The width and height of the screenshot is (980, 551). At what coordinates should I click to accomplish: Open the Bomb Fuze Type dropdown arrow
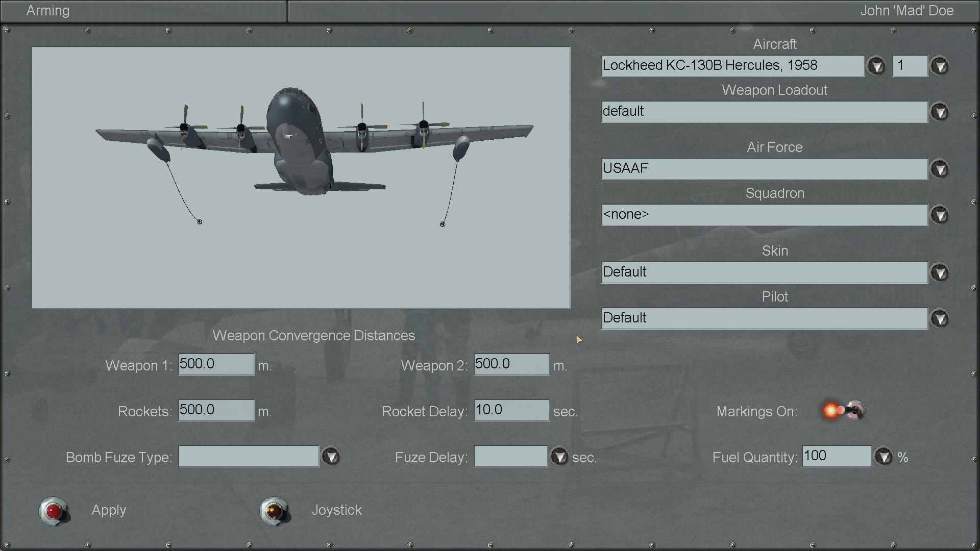point(331,457)
